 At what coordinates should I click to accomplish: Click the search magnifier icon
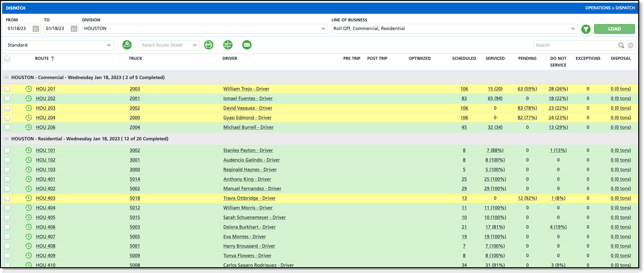point(621,45)
